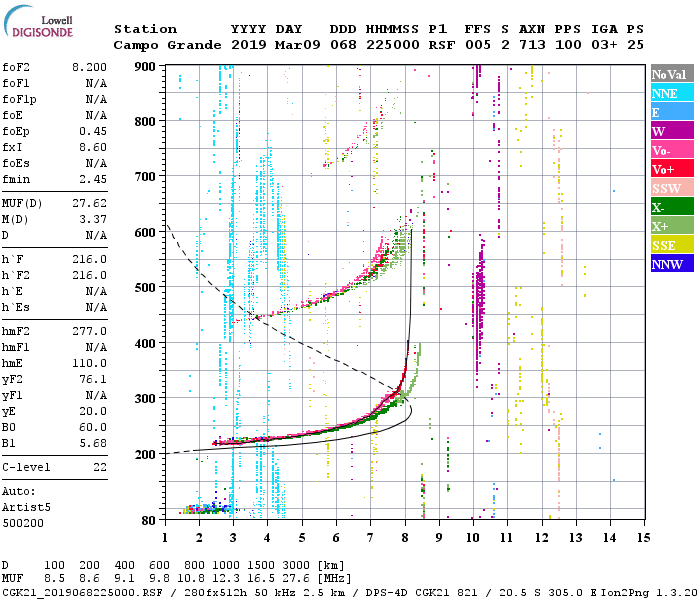Image resolution: width=700 pixels, height=600 pixels.
Task: Click the 500 km height axis label
Action: 145,288
